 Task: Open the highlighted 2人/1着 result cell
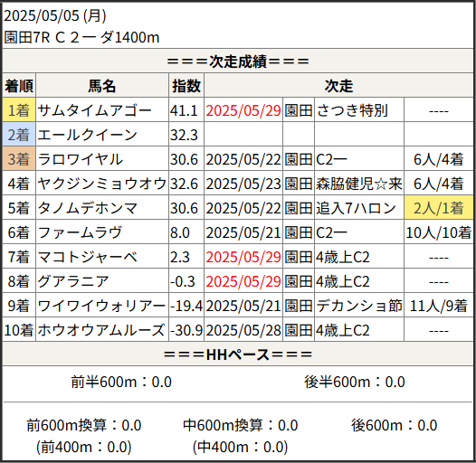439,207
